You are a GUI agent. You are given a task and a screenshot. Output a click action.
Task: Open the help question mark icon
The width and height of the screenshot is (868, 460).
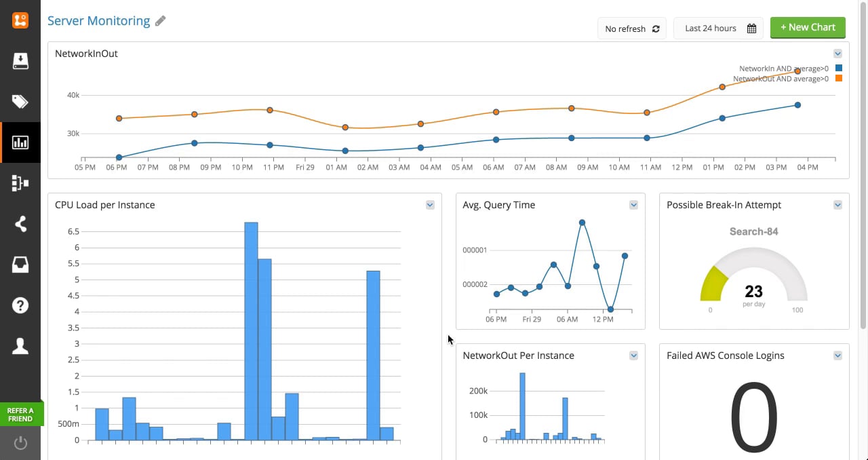click(20, 305)
